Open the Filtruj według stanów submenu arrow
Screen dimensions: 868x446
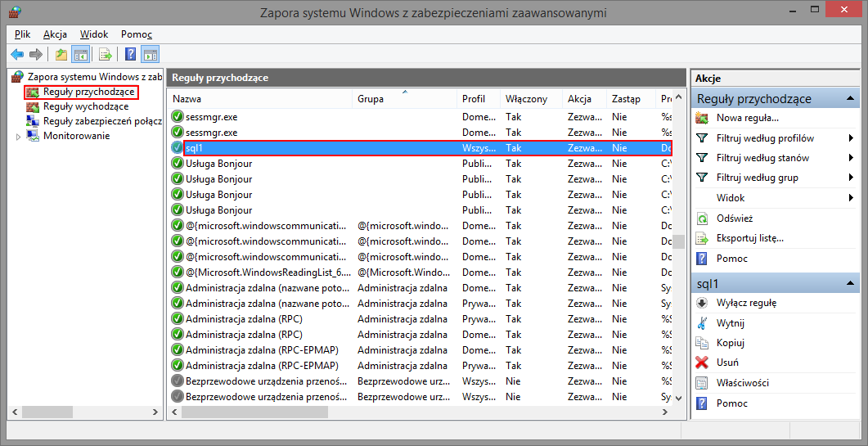click(850, 158)
